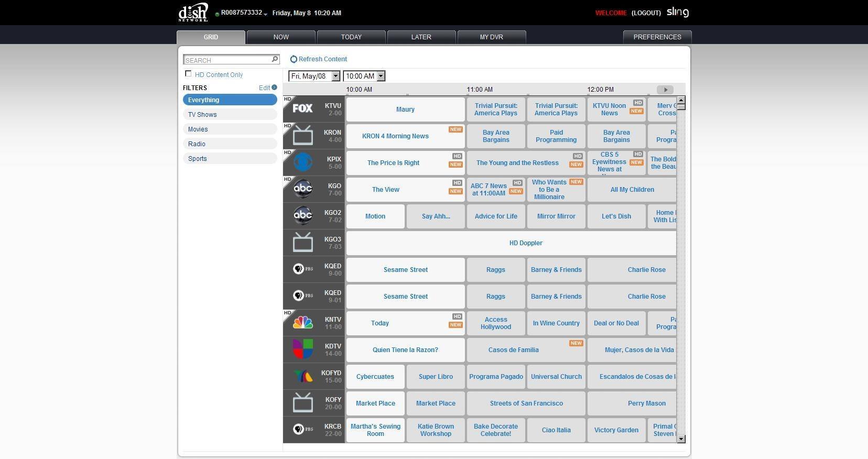This screenshot has width=868, height=459.
Task: Click the LOGOUT link
Action: tap(646, 13)
